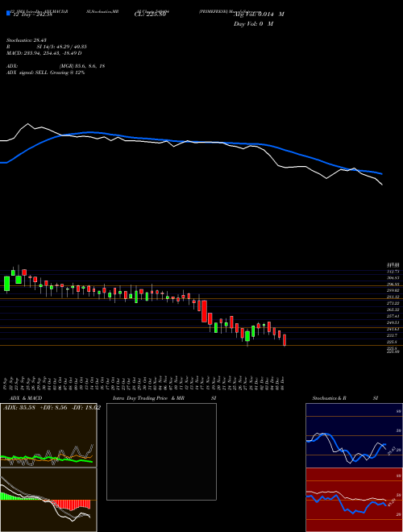403x532 pixels.
Task: Select the 'ADX: 35.58 +DY: 8.56 -DY: 18.02' header
Action: 52,408
